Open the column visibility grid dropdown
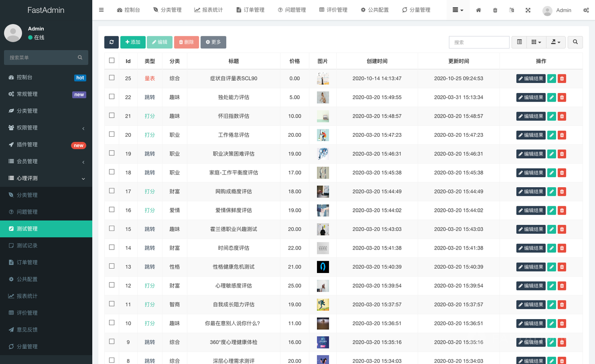Screen dimensions: 595x364 (x=536, y=42)
